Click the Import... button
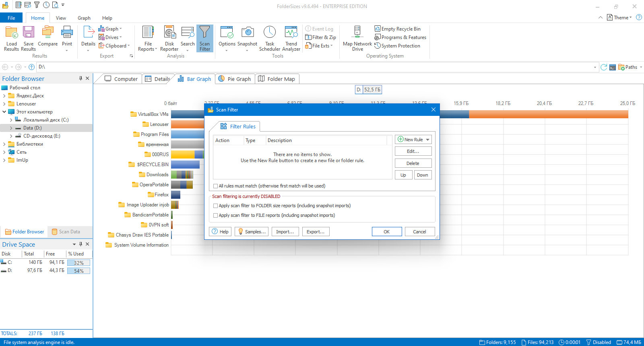644x346 pixels. [285, 231]
